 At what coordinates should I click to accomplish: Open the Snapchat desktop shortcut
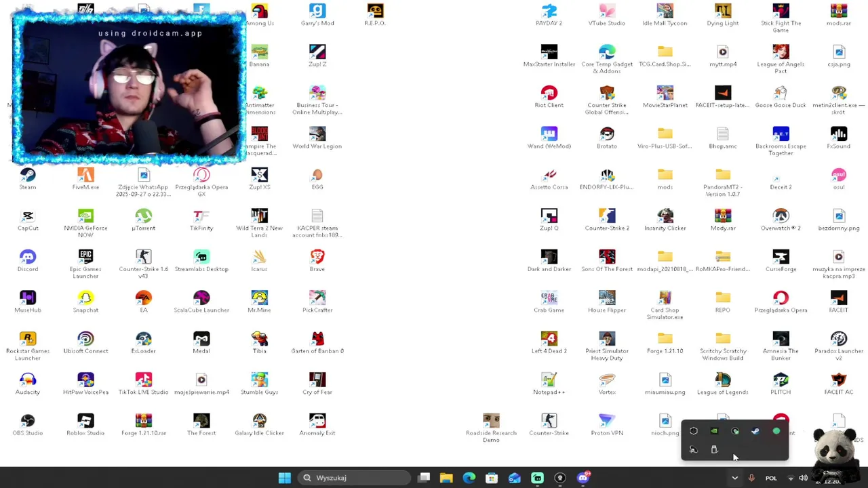pos(85,302)
